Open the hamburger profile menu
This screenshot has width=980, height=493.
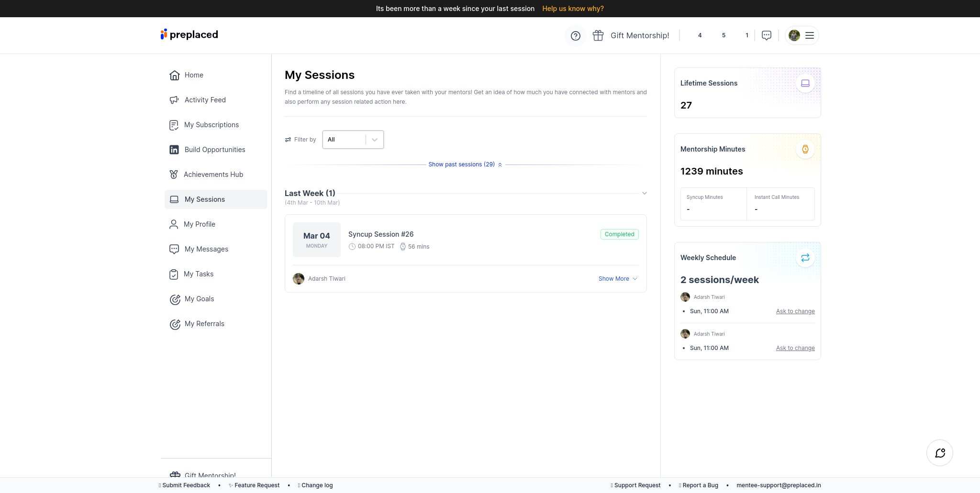(810, 36)
